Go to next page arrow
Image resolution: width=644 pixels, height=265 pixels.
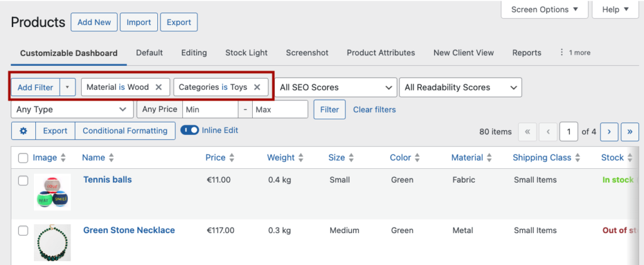[x=609, y=132]
